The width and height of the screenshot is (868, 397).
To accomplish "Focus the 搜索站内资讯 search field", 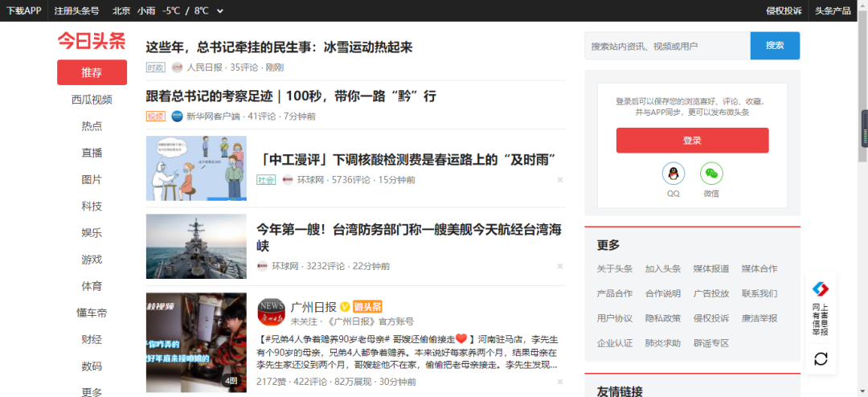I will 668,45.
